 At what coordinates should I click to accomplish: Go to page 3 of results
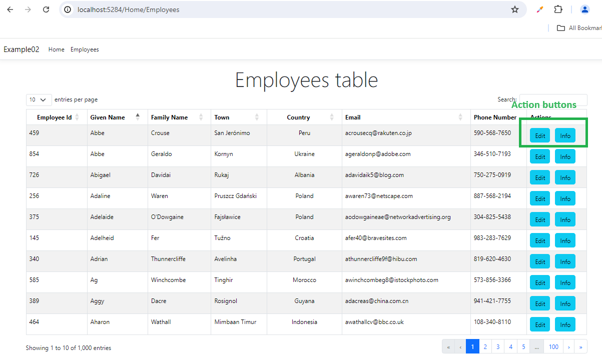tap(498, 346)
